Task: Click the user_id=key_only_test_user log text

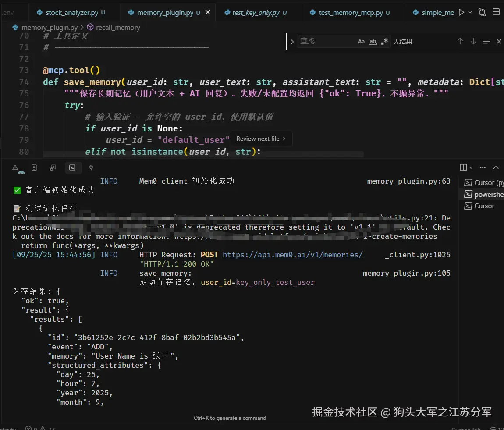Action: tap(257, 282)
